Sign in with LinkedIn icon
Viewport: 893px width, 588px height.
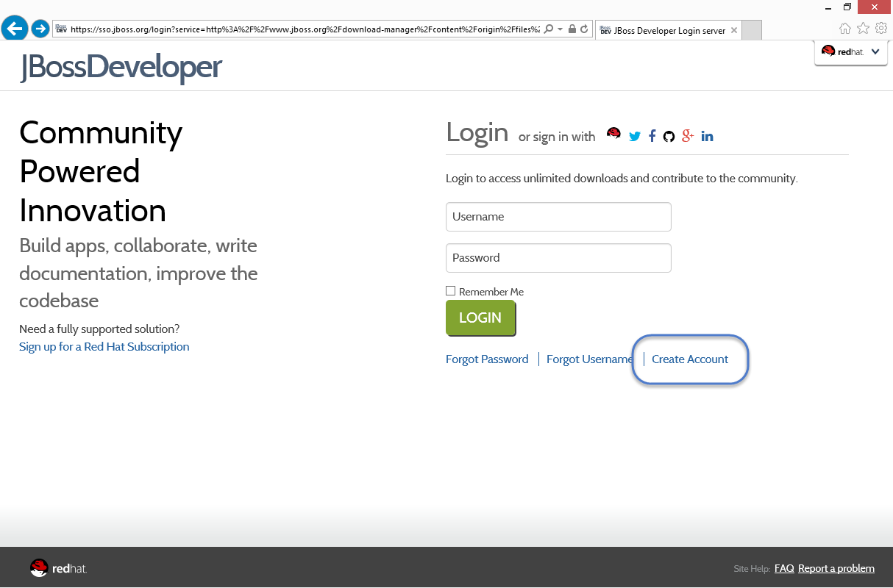tap(707, 136)
